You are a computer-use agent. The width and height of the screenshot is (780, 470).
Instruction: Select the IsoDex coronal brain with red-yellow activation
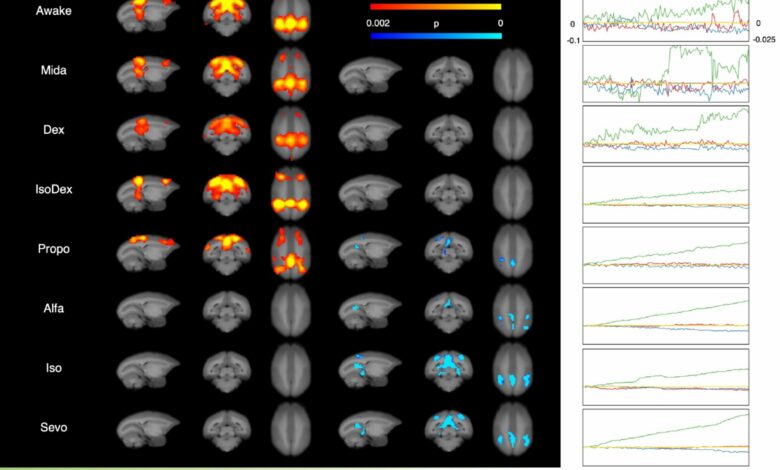(x=227, y=194)
